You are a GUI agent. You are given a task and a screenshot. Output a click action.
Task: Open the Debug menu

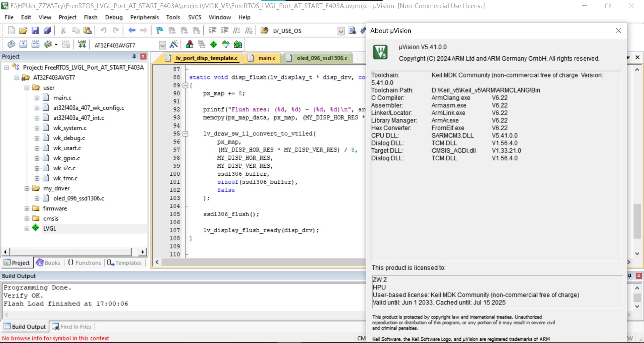coord(114,17)
